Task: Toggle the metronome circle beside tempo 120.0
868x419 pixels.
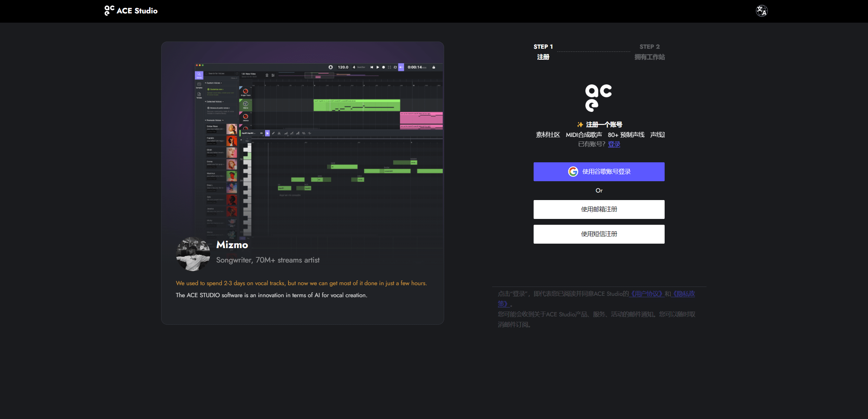Action: (331, 67)
